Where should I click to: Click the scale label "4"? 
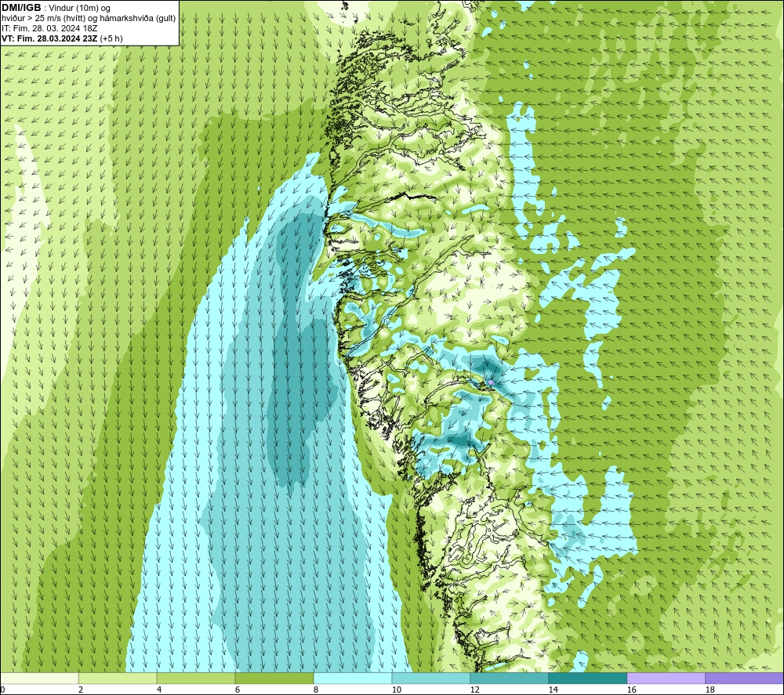point(159,690)
